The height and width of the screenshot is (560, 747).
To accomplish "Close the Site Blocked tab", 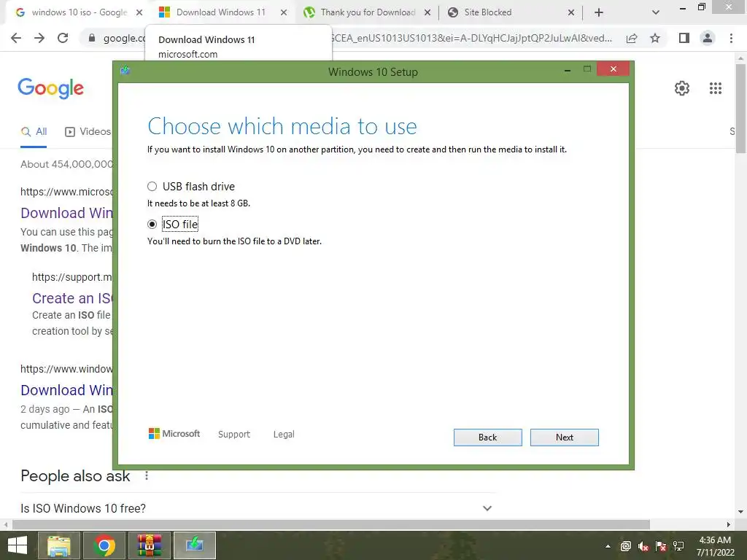I will (x=571, y=13).
